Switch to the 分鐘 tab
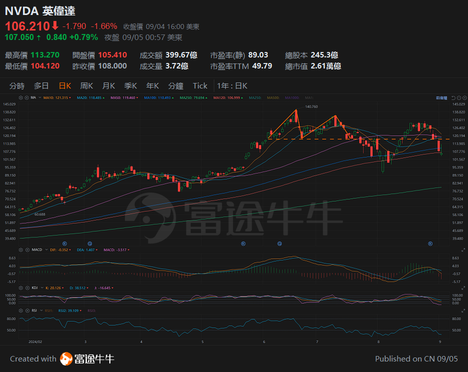 tap(176, 86)
